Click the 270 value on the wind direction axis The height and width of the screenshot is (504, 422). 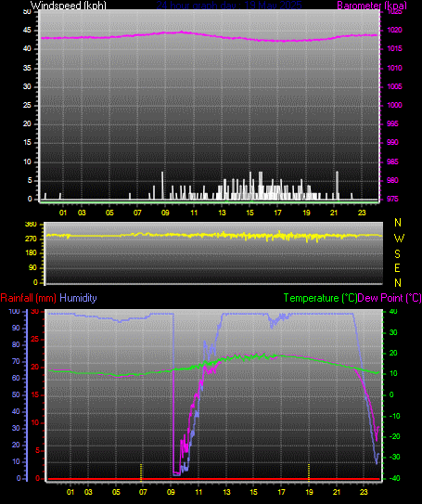pos(32,239)
